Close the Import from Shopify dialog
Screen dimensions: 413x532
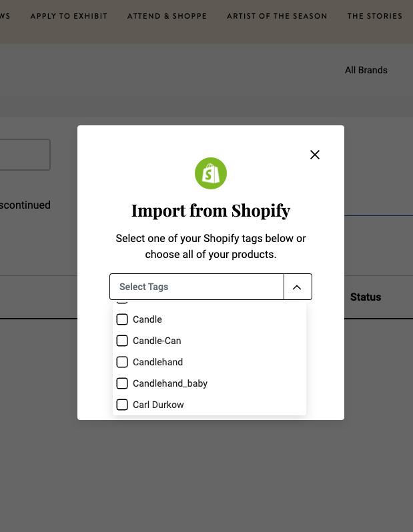(315, 155)
